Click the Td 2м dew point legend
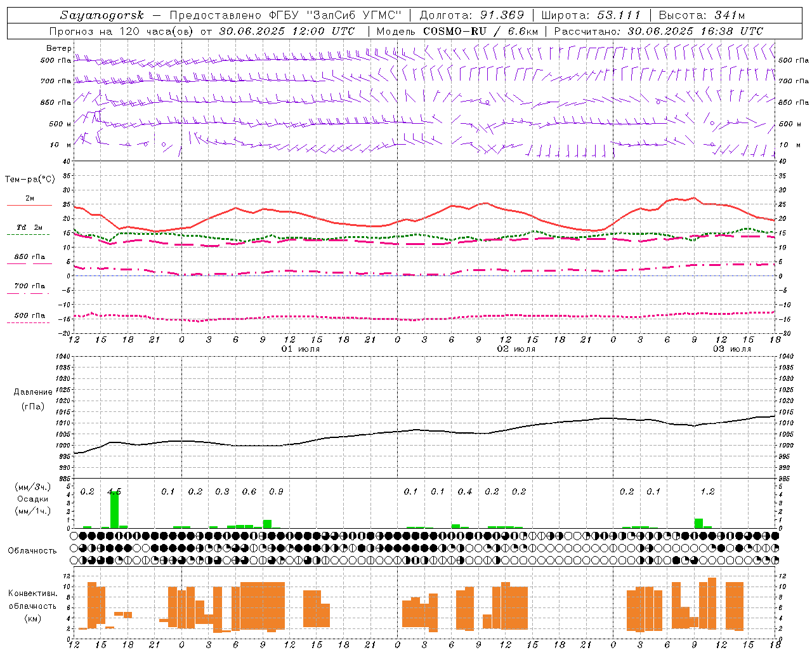The height and width of the screenshot is (650, 812). (29, 227)
